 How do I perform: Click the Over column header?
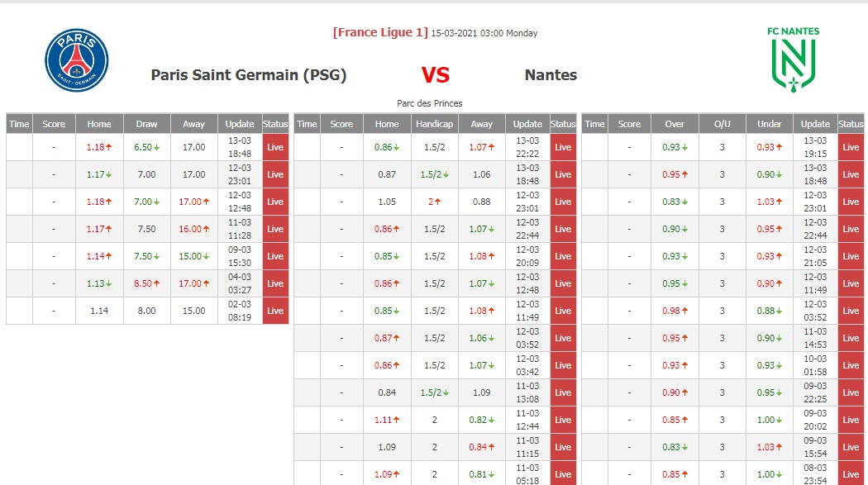click(x=675, y=124)
